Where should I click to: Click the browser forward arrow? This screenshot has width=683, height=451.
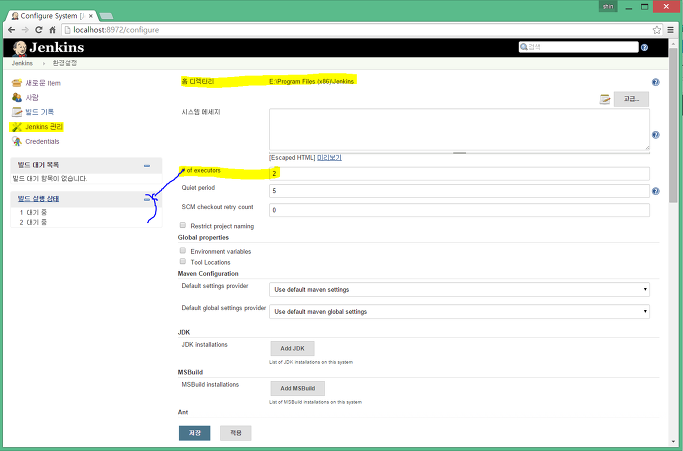point(25,30)
